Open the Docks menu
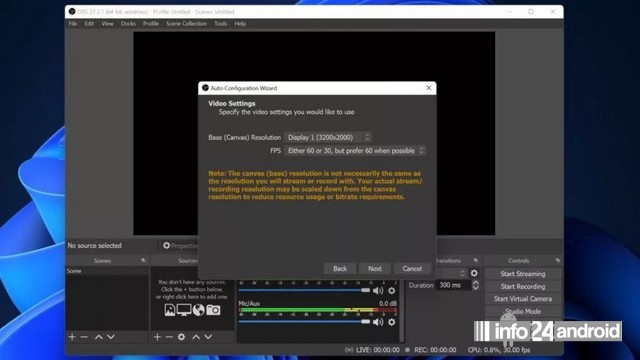The image size is (640, 360). coord(128,24)
